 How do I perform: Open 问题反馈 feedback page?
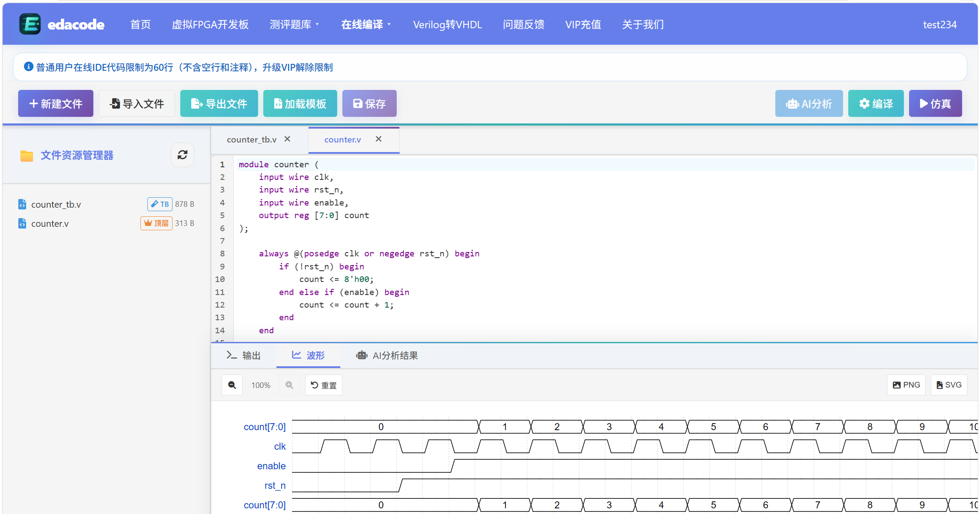point(523,24)
